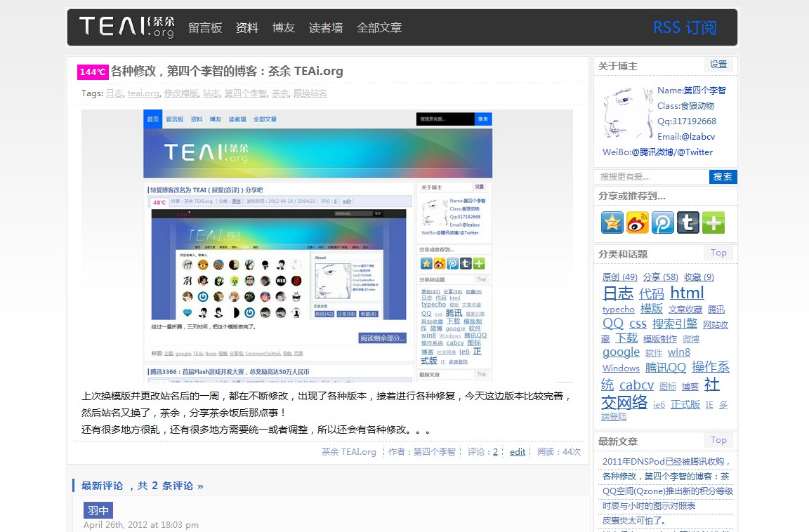Open the 读者墙 menu item
The height and width of the screenshot is (532, 809).
tap(326, 28)
